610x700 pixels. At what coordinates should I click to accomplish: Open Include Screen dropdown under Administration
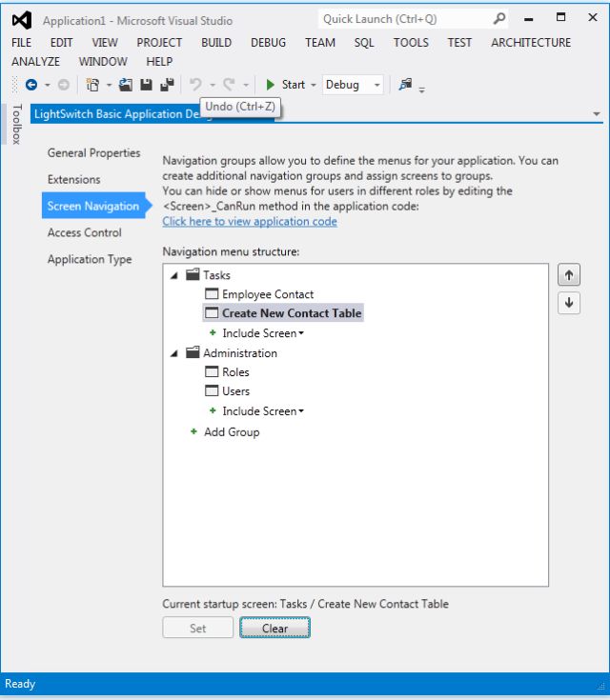click(301, 411)
